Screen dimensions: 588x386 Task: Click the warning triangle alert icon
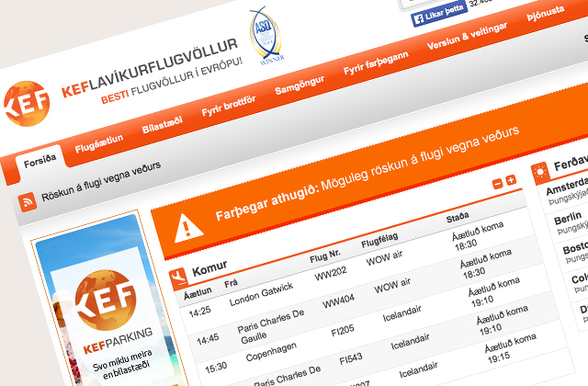(x=188, y=228)
